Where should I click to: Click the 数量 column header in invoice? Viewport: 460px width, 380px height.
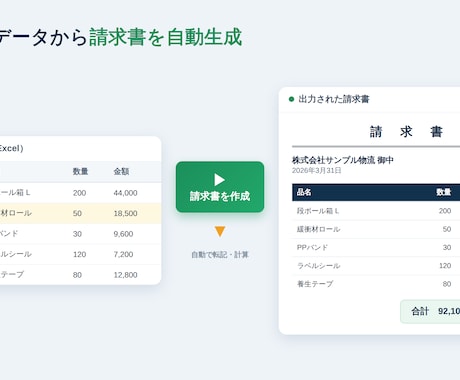pyautogui.click(x=444, y=192)
